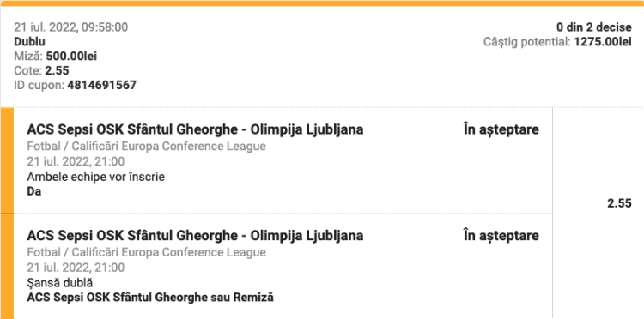644x319 pixels.
Task: Click the 0 din 2 decise counter
Action: pos(594,27)
